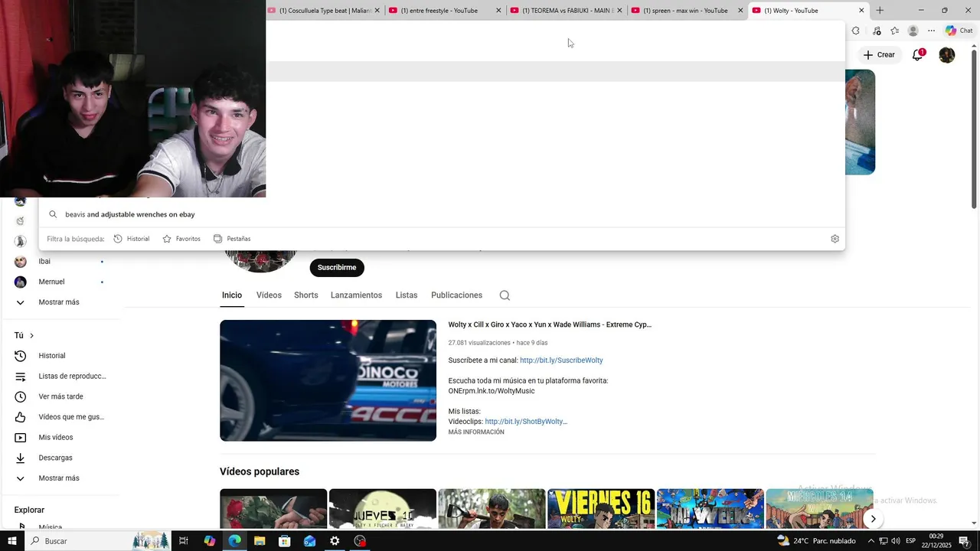Switch to the Publicaciones channel tab
980x551 pixels.
pos(456,295)
